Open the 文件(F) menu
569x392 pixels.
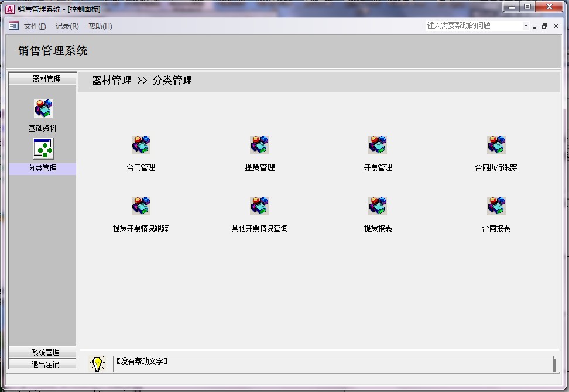point(35,26)
